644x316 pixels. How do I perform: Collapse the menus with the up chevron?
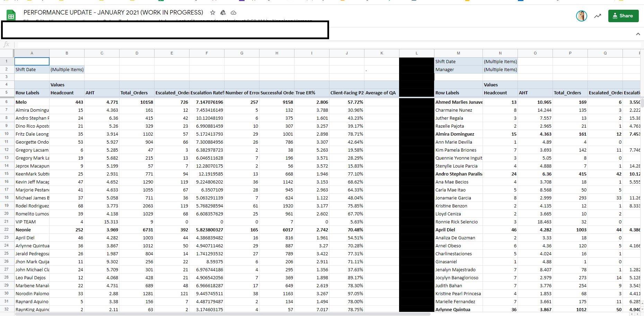coord(638,34)
